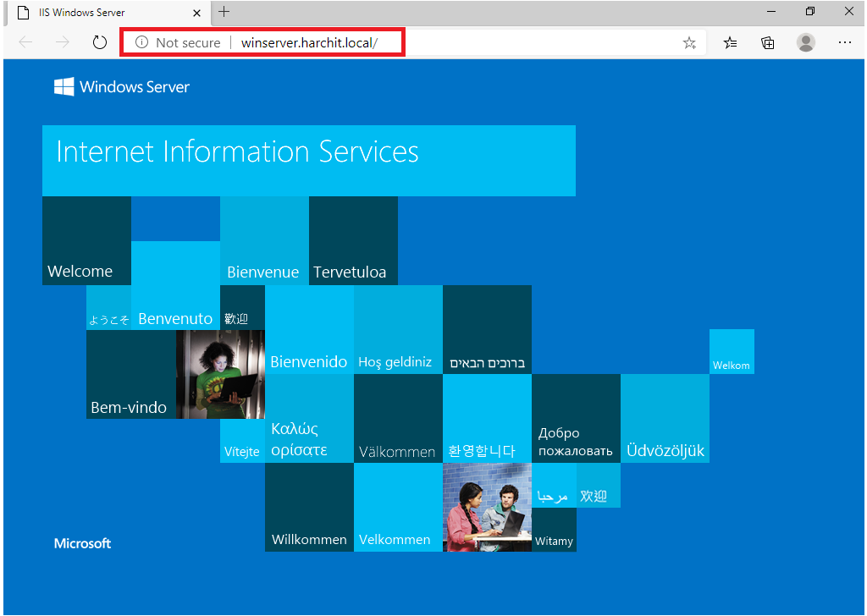
Task: Open the Collections icon
Action: (768, 42)
